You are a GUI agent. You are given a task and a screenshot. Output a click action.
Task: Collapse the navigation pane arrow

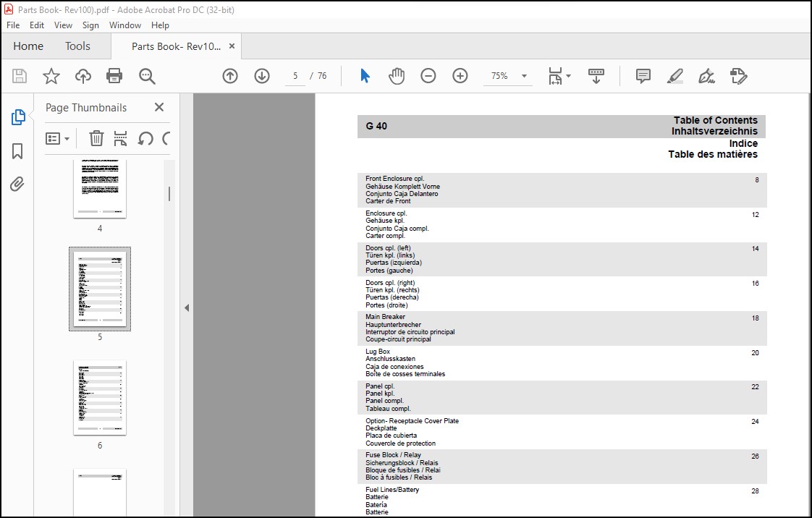tap(187, 308)
